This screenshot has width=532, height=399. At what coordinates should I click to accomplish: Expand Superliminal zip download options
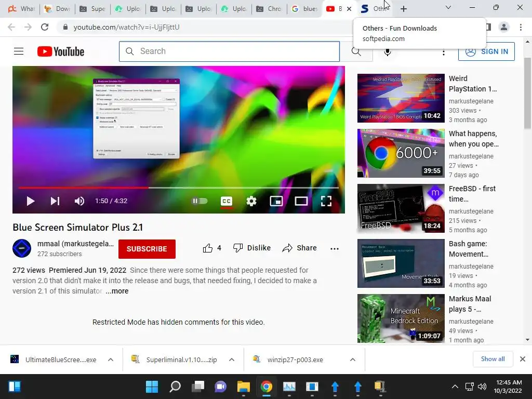click(x=232, y=360)
